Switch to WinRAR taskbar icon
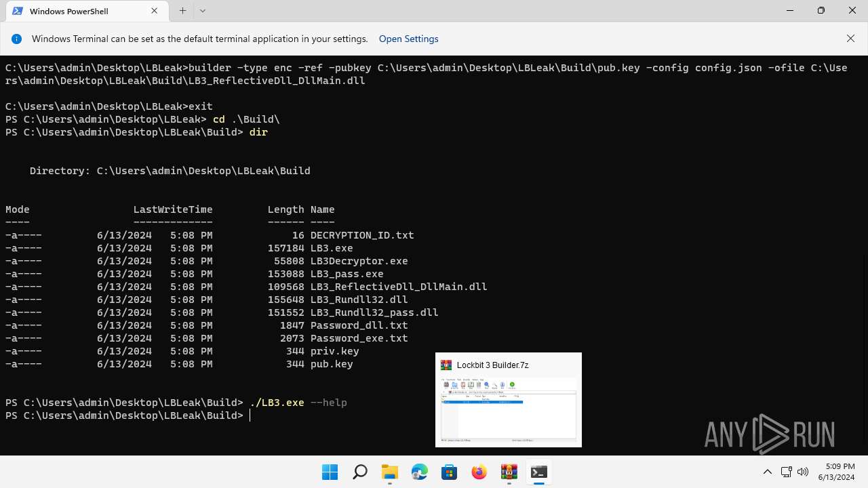 tap(509, 472)
